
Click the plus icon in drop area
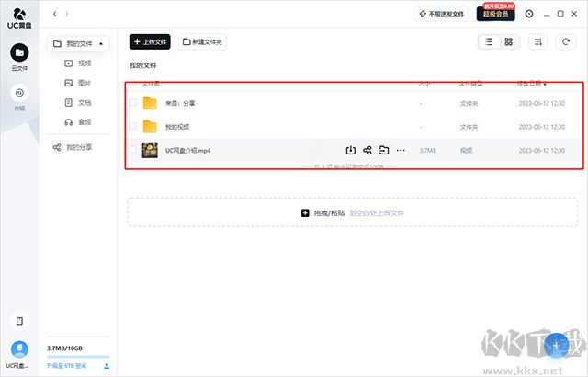(x=305, y=212)
